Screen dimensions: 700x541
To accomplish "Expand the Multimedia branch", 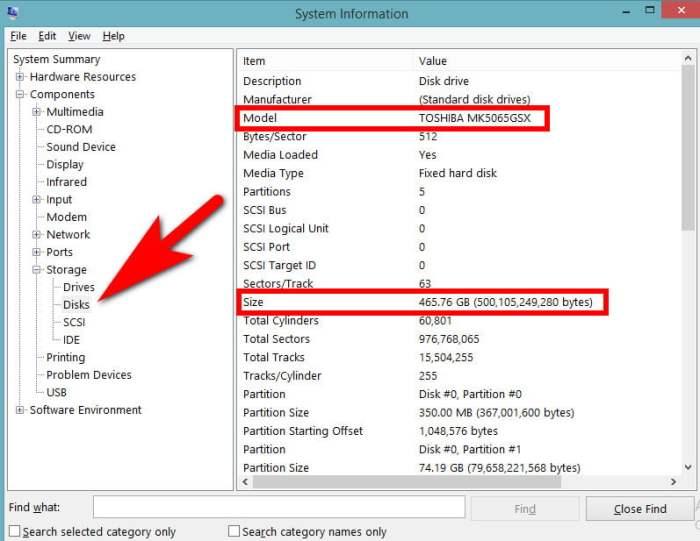I will (37, 112).
